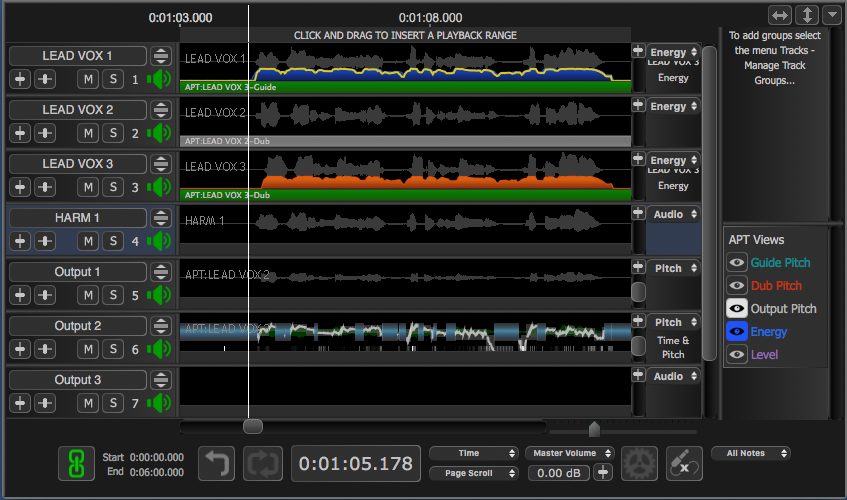Click the gear processing icon
The height and width of the screenshot is (500, 847).
639,464
